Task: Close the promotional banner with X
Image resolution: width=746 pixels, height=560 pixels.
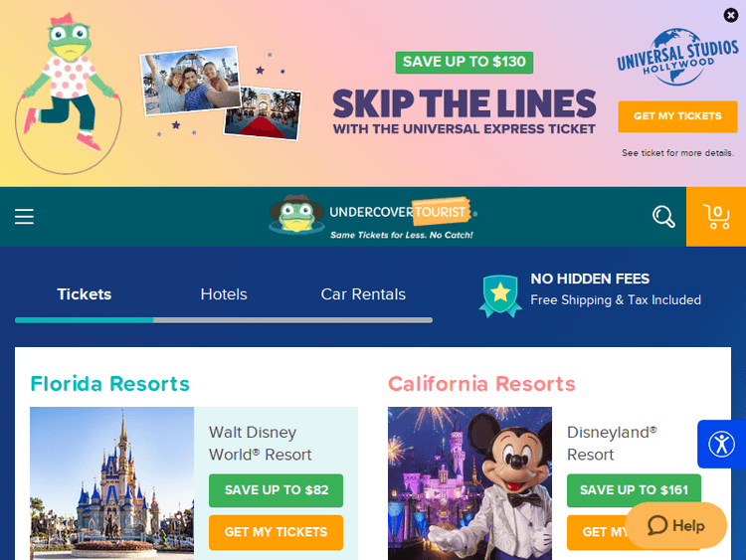Action: tap(731, 15)
